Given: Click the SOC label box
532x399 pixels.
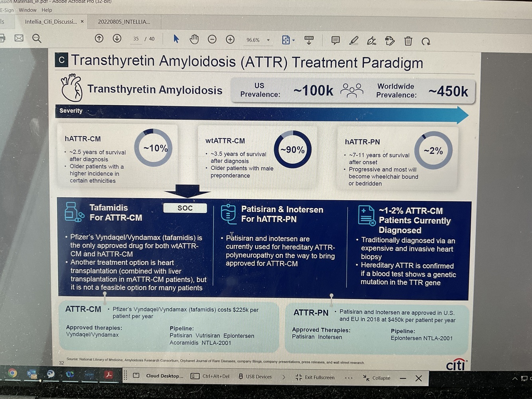Looking at the screenshot, I should tap(185, 208).
